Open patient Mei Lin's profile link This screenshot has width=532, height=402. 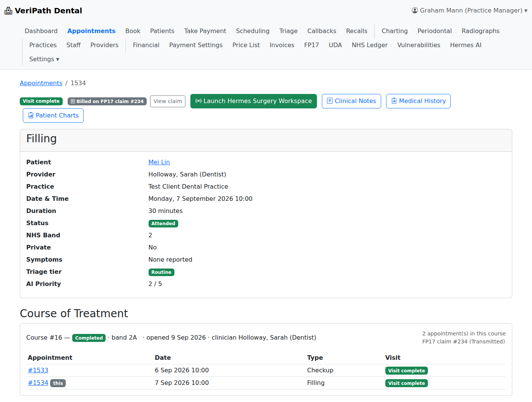click(x=159, y=162)
